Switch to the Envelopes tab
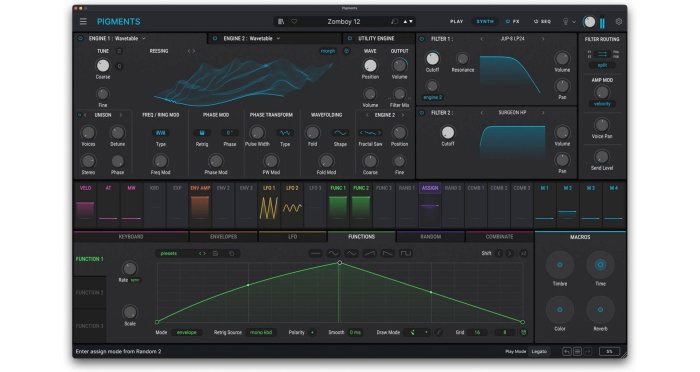This screenshot has width=700, height=372. [223, 237]
